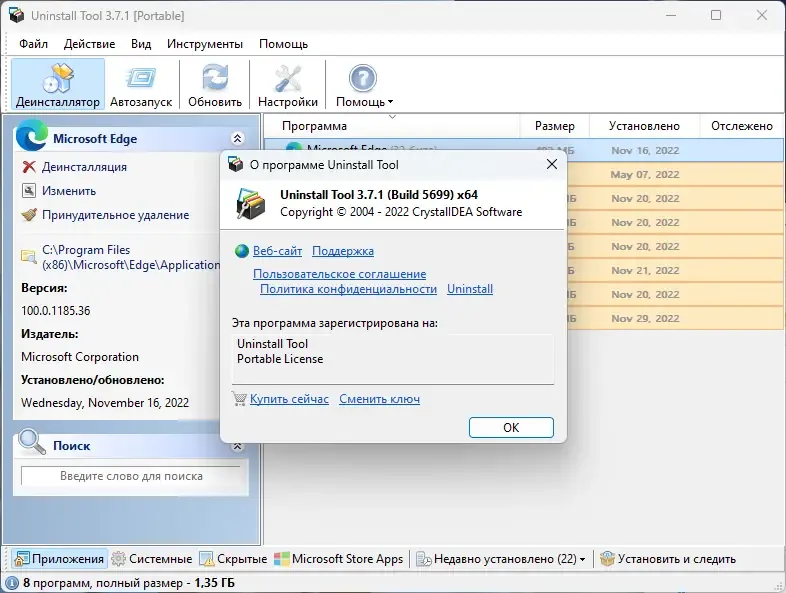Sort by the Установлено column header
This screenshot has width=786, height=593.
(644, 126)
